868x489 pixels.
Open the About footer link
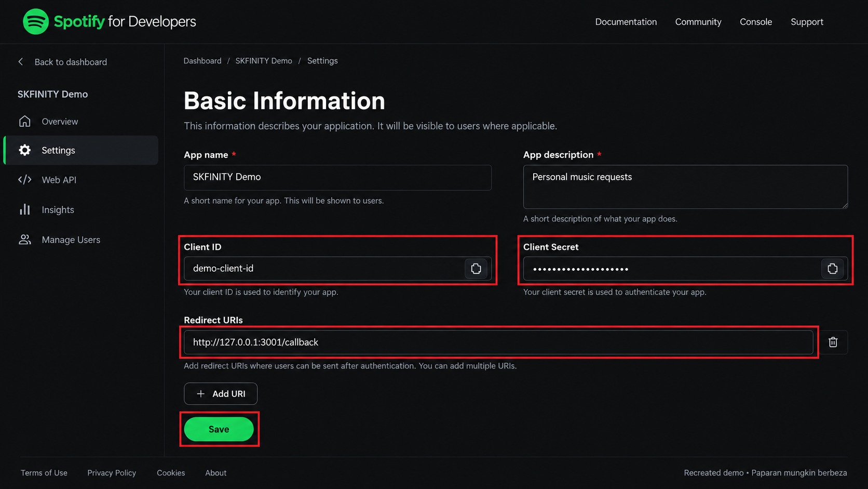[x=216, y=473]
